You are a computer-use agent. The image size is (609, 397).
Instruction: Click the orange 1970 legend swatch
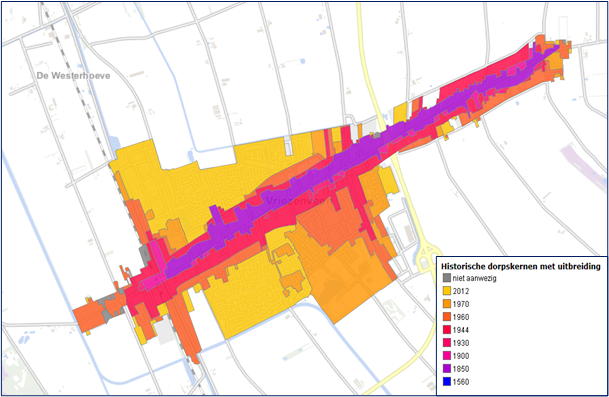(x=447, y=304)
